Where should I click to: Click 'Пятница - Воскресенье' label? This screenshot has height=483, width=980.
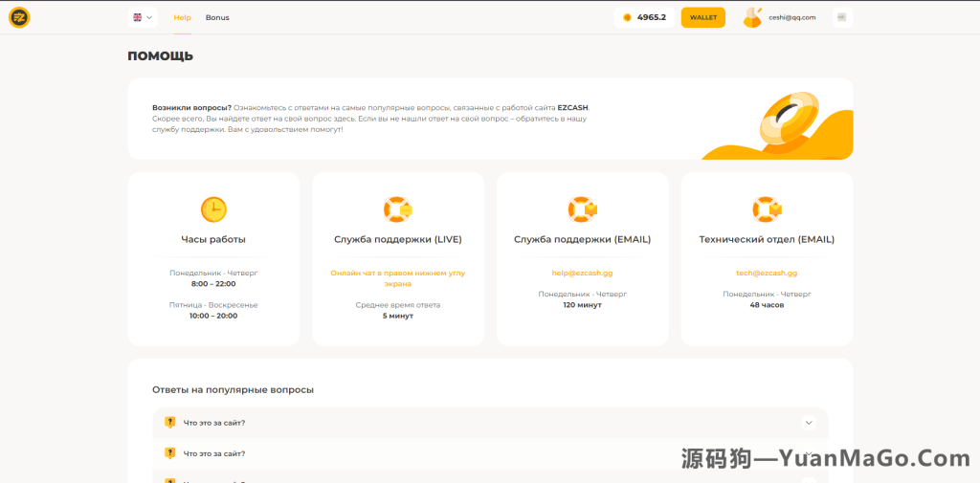pyautogui.click(x=213, y=305)
